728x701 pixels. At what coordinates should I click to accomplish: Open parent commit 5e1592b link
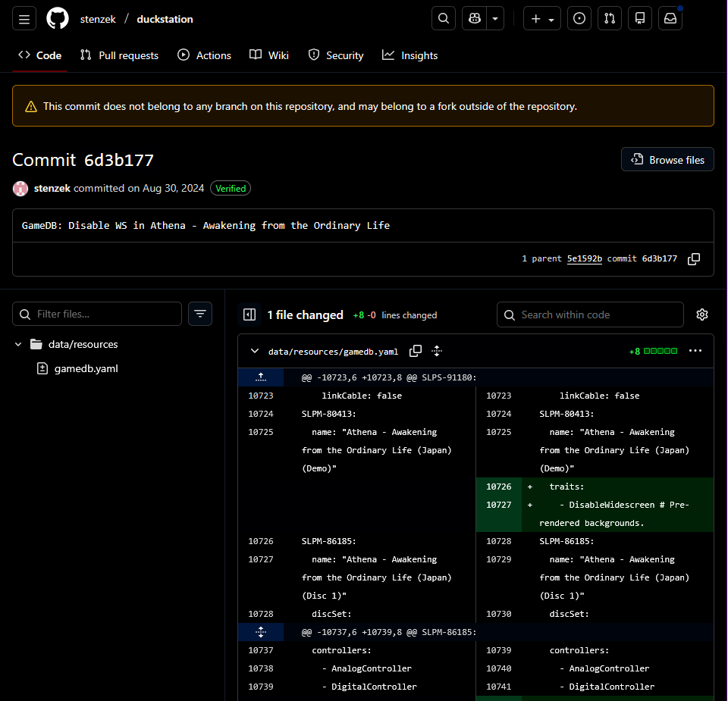[584, 259]
